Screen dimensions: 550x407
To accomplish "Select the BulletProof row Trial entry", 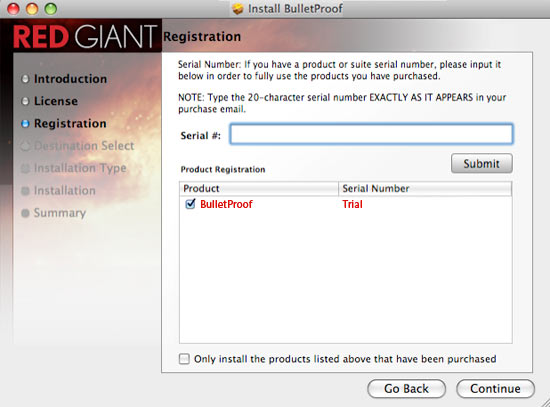I will click(352, 204).
